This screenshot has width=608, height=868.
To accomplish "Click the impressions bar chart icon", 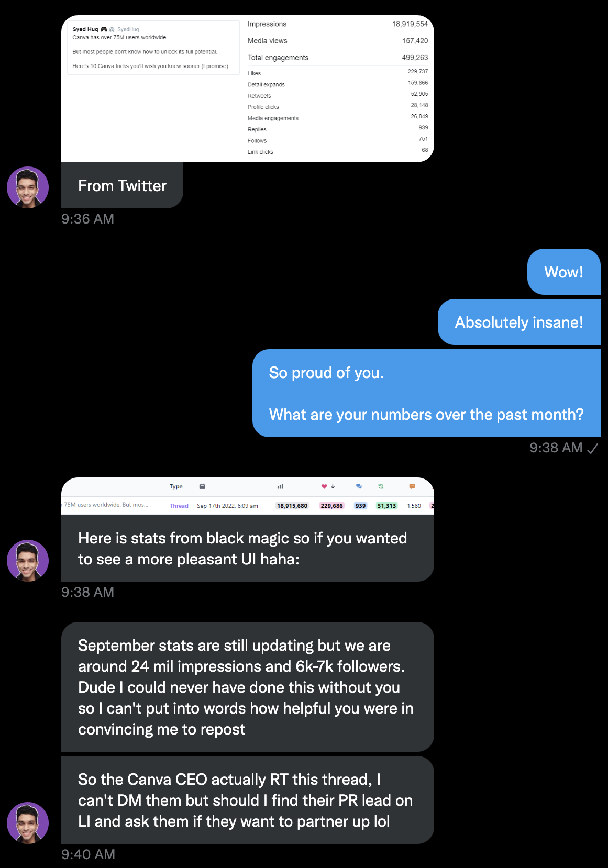I will 281,486.
